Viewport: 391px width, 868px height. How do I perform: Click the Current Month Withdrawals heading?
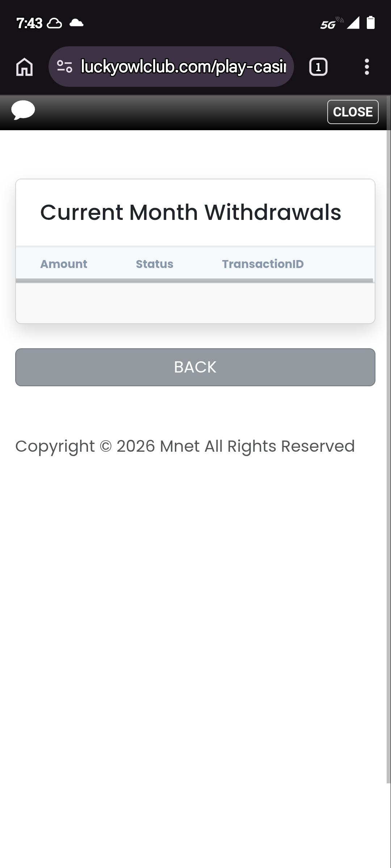pos(191,212)
